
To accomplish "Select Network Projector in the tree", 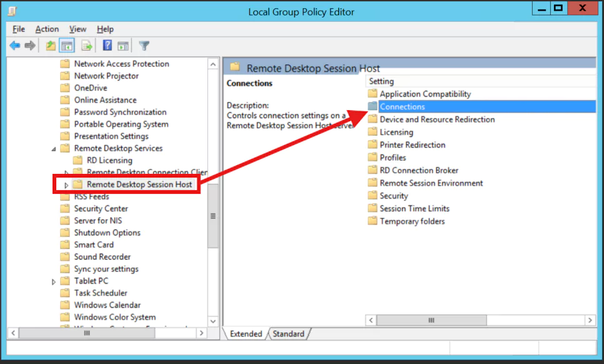I will click(106, 76).
